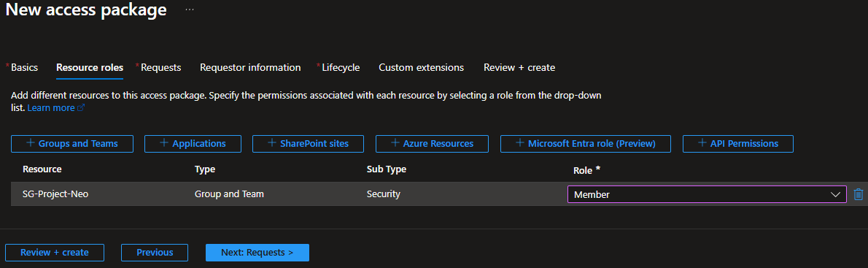Open the Custom extensions tab
This screenshot has height=268, width=868.
[x=422, y=68]
